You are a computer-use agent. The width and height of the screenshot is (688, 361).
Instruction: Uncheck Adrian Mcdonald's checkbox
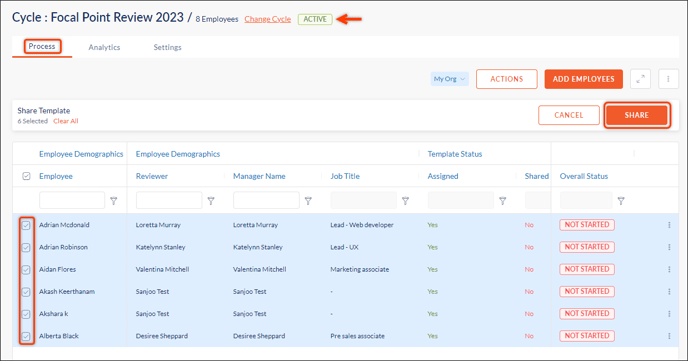pos(26,225)
